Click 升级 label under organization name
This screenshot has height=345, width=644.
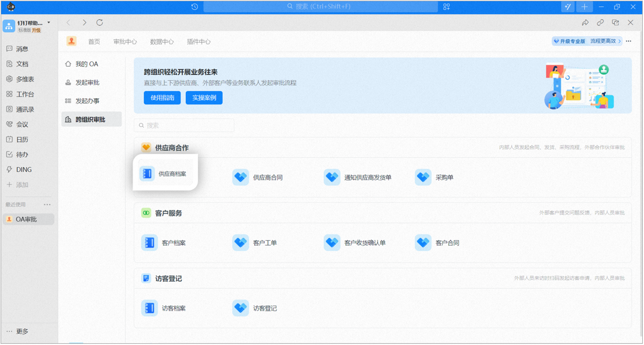(x=37, y=30)
